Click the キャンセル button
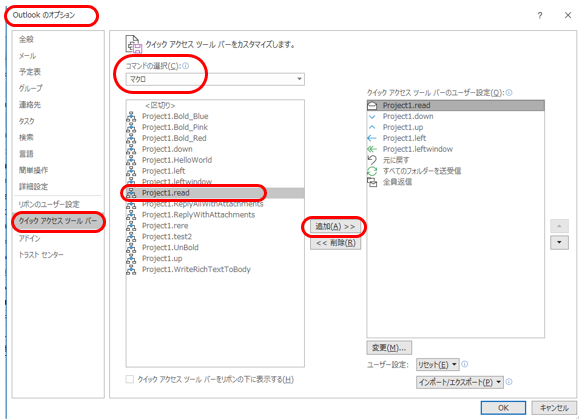The image size is (579, 420). pos(554,408)
